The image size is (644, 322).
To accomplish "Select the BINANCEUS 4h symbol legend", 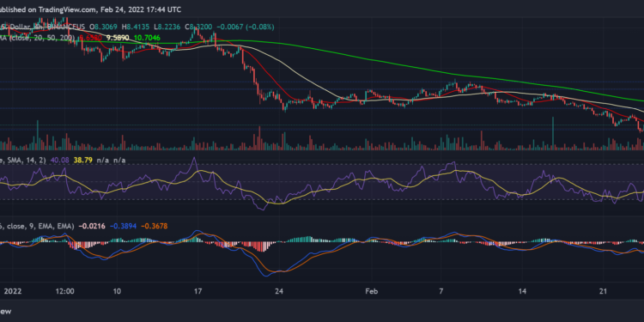I will click(43, 27).
